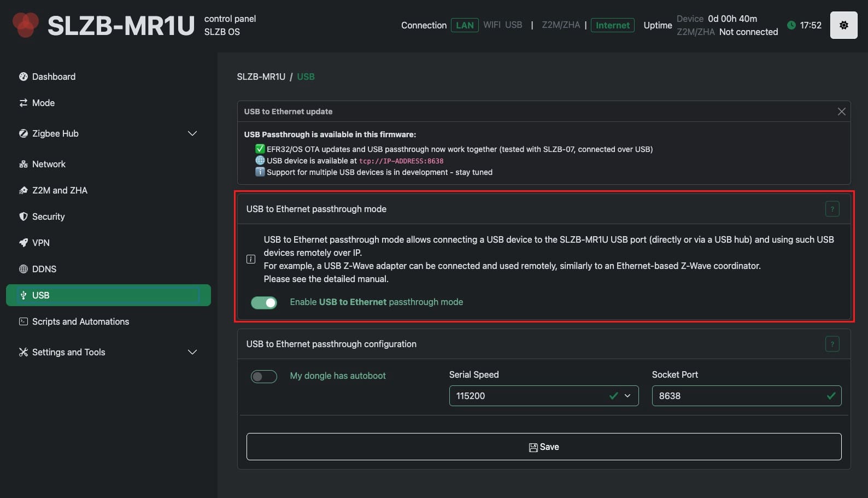The width and height of the screenshot is (868, 498).
Task: Click the Mode arrows icon in sidebar
Action: (23, 103)
